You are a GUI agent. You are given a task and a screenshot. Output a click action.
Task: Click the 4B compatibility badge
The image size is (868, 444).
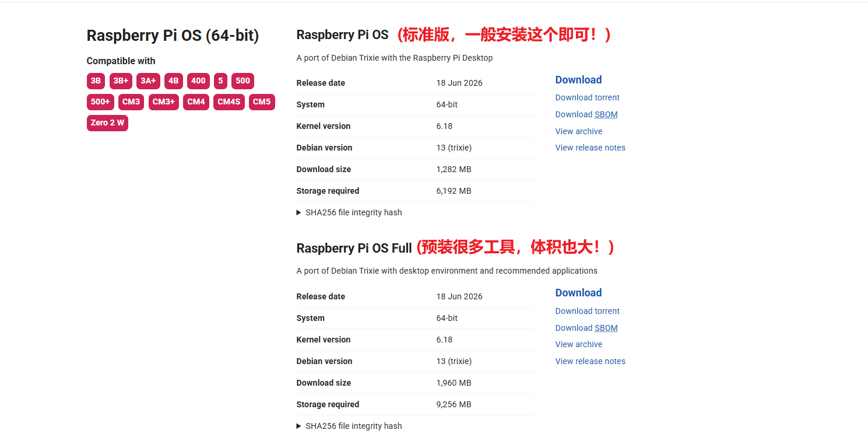tap(174, 81)
